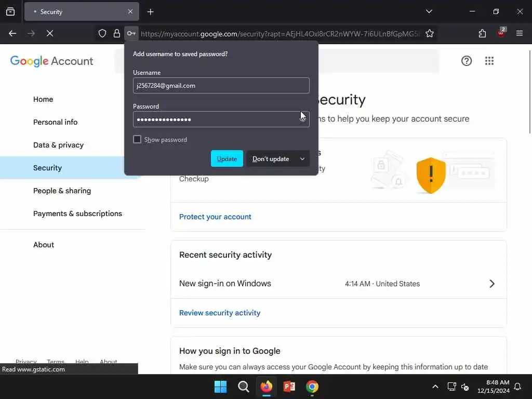Open Firefox application menu

click(520, 33)
